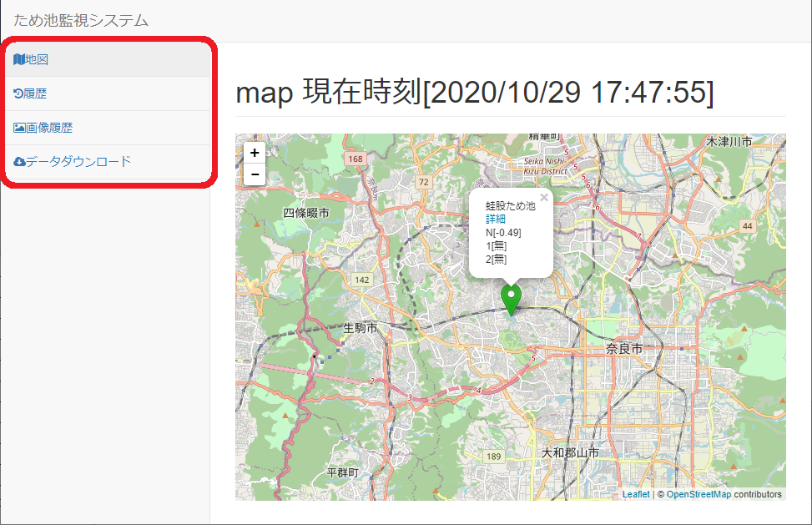
Task: Click the route 189 shield on map
Action: 494,457
